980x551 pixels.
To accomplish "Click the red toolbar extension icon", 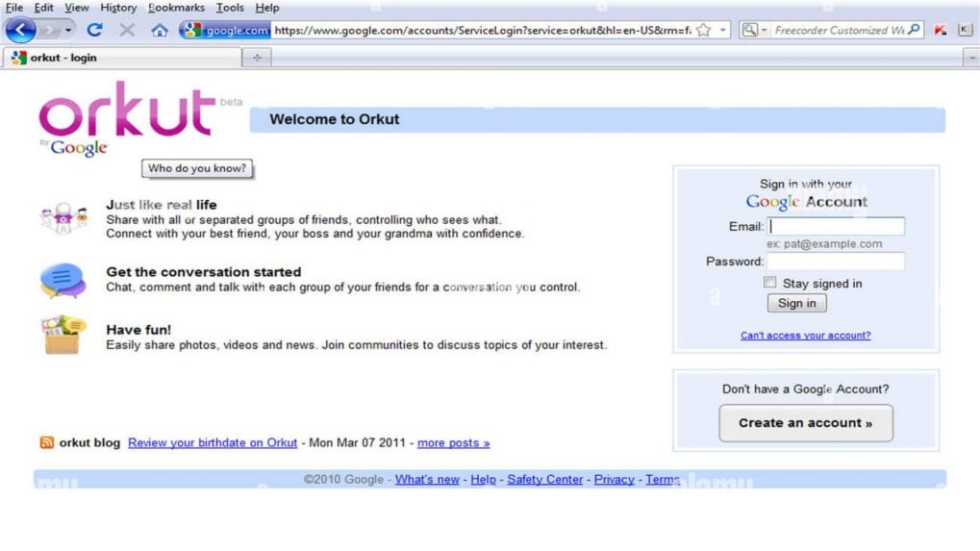I will pyautogui.click(x=940, y=30).
